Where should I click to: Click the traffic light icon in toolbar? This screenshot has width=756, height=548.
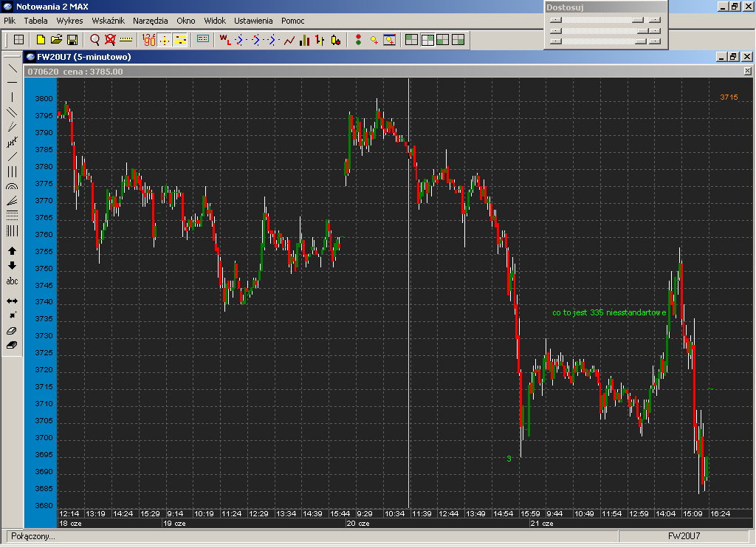click(358, 40)
